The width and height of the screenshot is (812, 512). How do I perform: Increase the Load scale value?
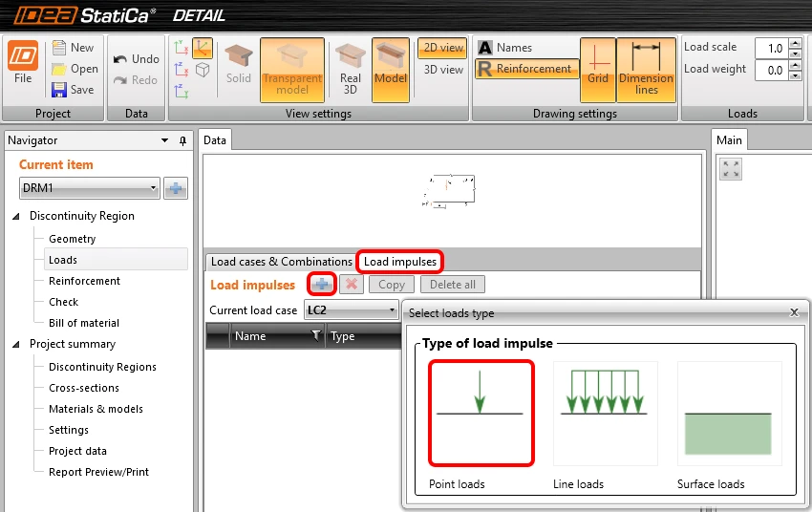(796, 42)
